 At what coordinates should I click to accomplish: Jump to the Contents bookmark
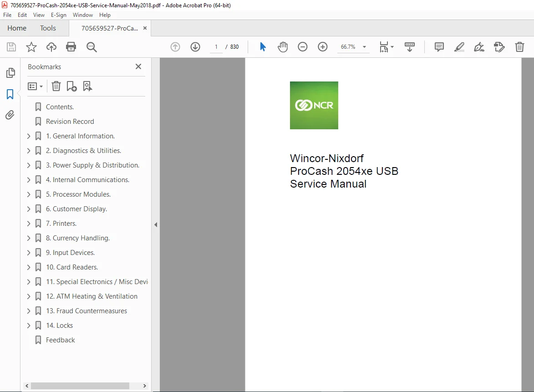tap(60, 107)
